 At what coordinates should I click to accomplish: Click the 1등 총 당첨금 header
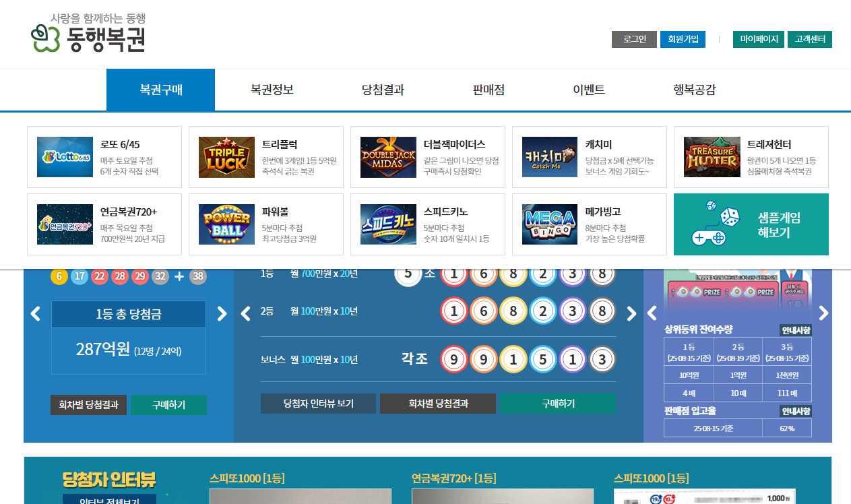pyautogui.click(x=129, y=314)
